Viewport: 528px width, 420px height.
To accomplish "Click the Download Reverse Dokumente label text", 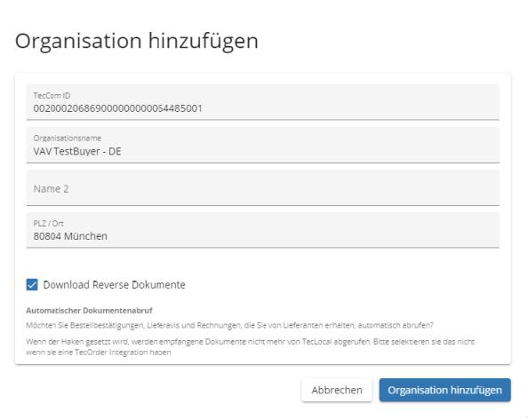I will click(x=114, y=285).
